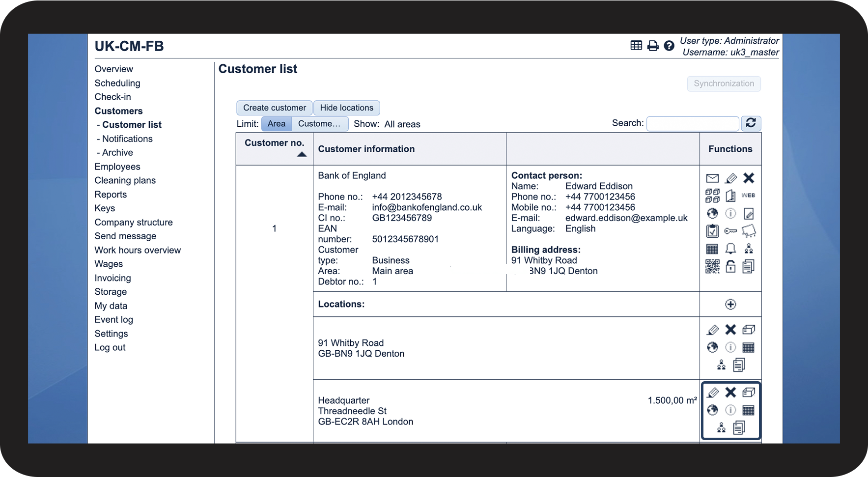Delete the Bank of England customer

(749, 178)
